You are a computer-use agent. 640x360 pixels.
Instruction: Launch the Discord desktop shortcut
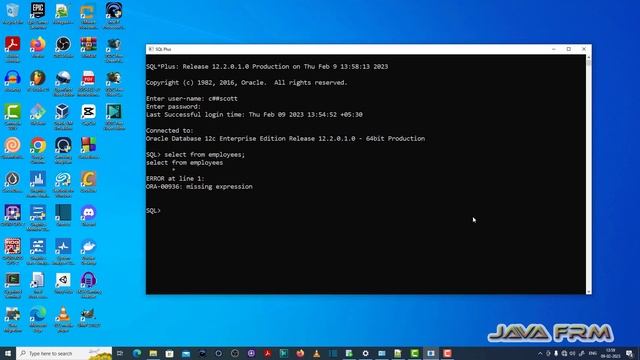pos(89,216)
